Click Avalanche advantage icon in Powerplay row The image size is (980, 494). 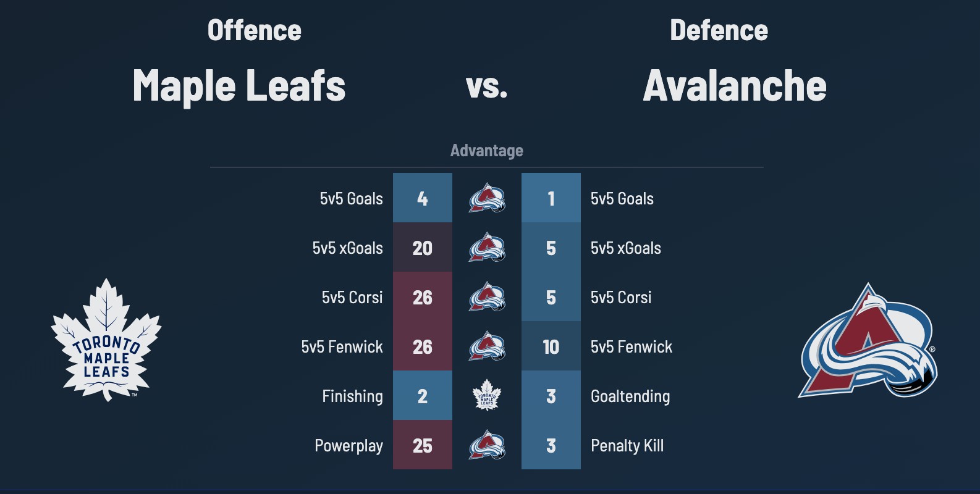487,445
